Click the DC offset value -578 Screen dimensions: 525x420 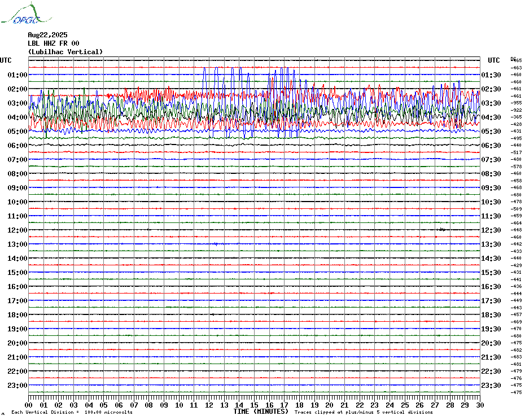coord(516,167)
